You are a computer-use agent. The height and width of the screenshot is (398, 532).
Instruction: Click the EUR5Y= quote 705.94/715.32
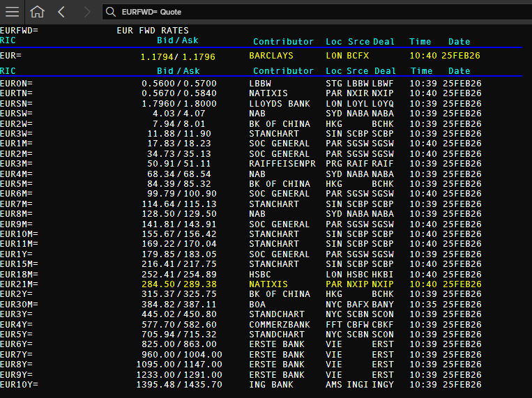178,335
